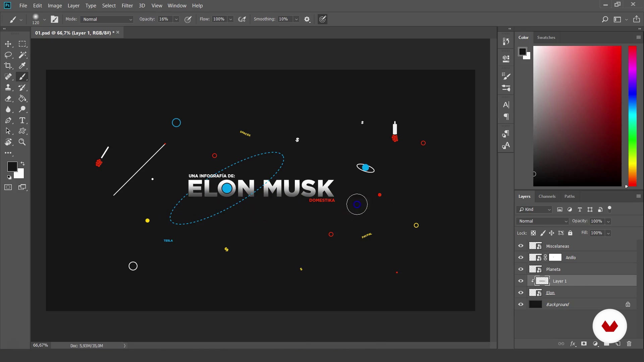The width and height of the screenshot is (644, 362).
Task: Select the Blur tool
Action: [x=8, y=109]
